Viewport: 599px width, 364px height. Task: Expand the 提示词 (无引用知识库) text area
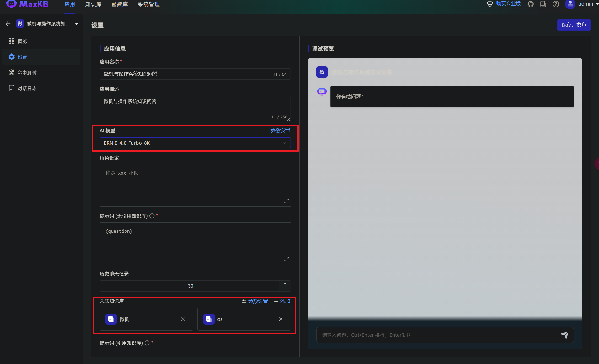[x=286, y=259]
